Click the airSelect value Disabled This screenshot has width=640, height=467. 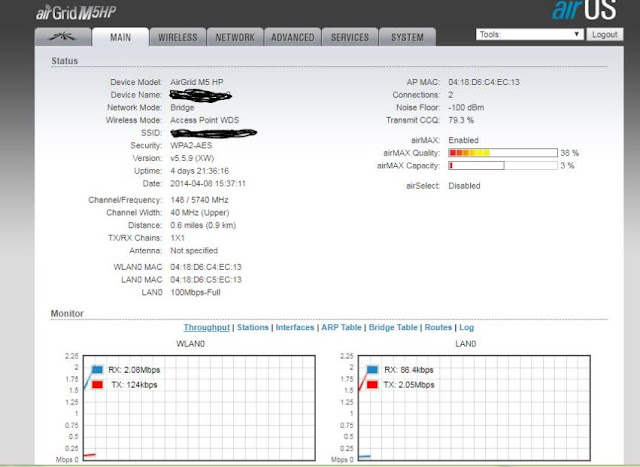(x=464, y=186)
